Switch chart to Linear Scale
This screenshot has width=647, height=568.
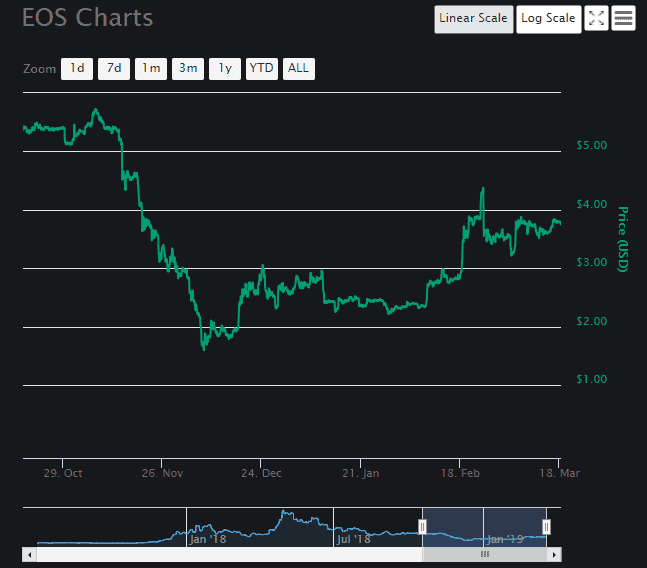click(474, 19)
